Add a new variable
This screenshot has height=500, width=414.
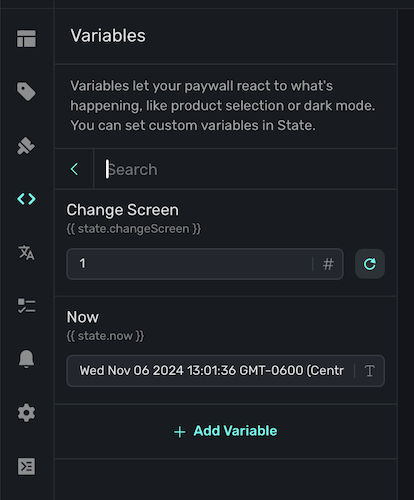[226, 431]
